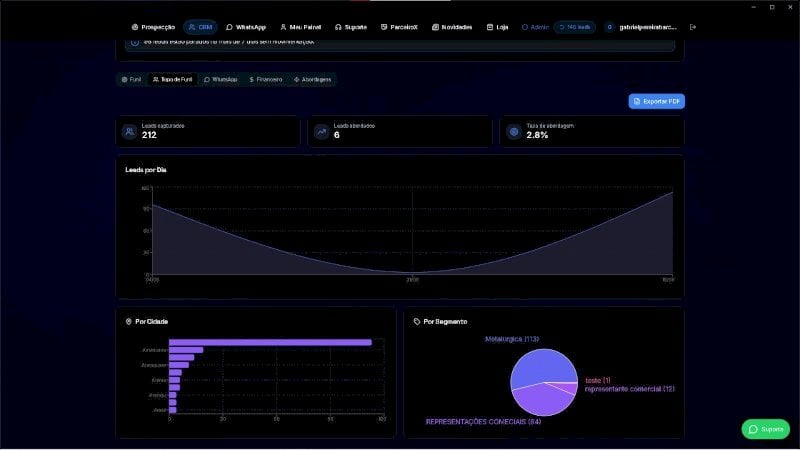The height and width of the screenshot is (450, 800).
Task: Click the Leads capturados people icon
Action: point(130,132)
